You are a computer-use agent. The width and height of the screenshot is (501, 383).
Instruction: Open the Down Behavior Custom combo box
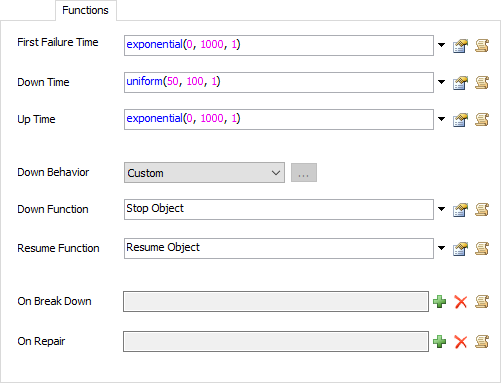[204, 173]
